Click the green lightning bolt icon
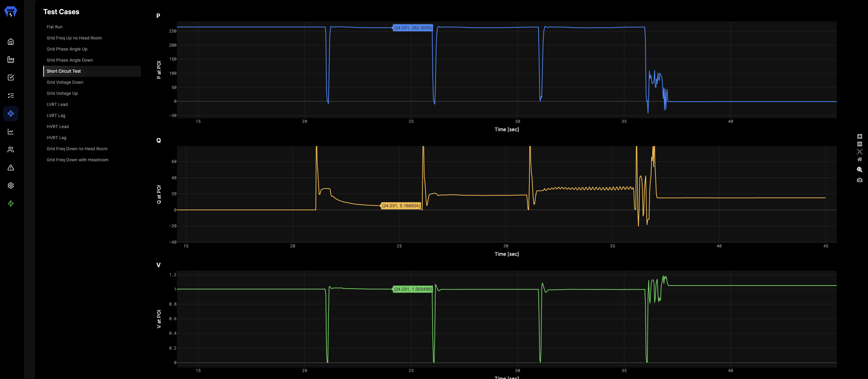This screenshot has width=868, height=379. pos(11,204)
